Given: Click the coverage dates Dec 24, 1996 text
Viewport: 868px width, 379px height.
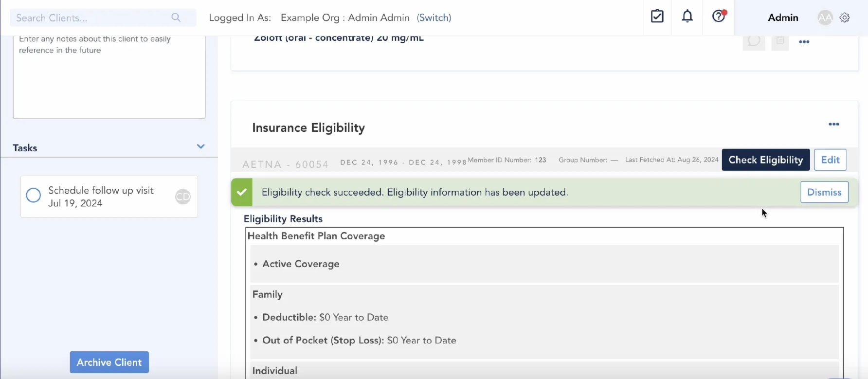Looking at the screenshot, I should 403,162.
